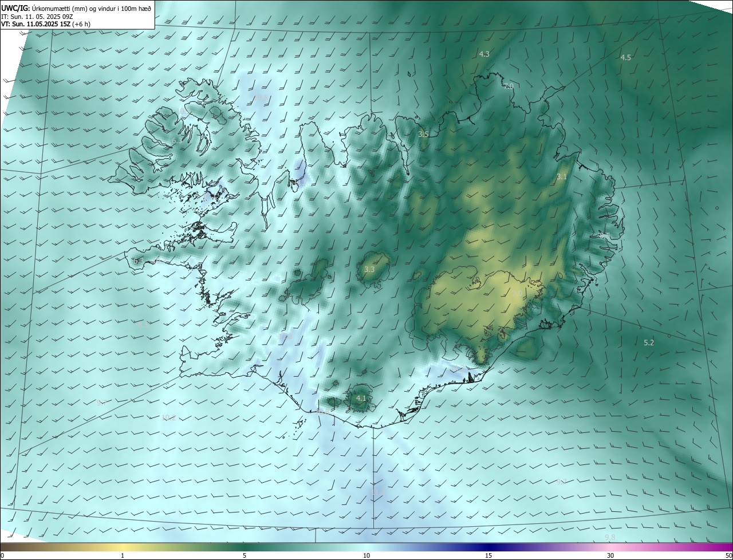Click the "3.1" value label on map
The image size is (733, 560).
(561, 176)
